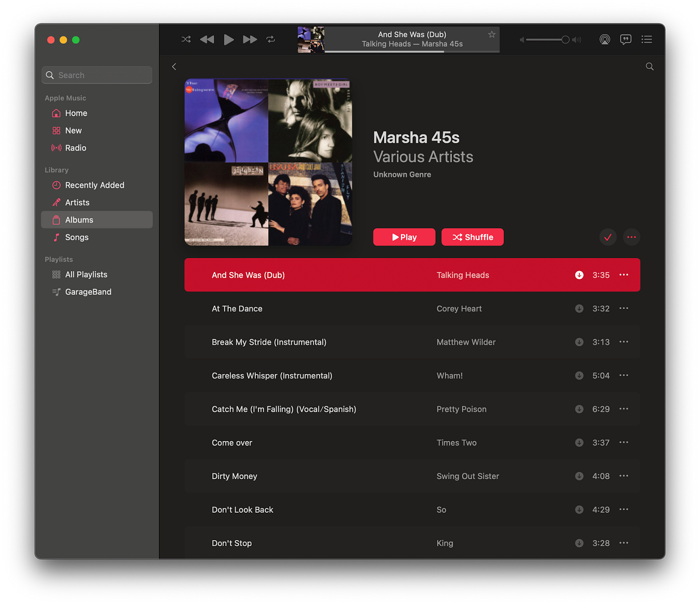Open more options for Break My Stride
Viewport: 700px width, 605px height.
click(x=624, y=342)
